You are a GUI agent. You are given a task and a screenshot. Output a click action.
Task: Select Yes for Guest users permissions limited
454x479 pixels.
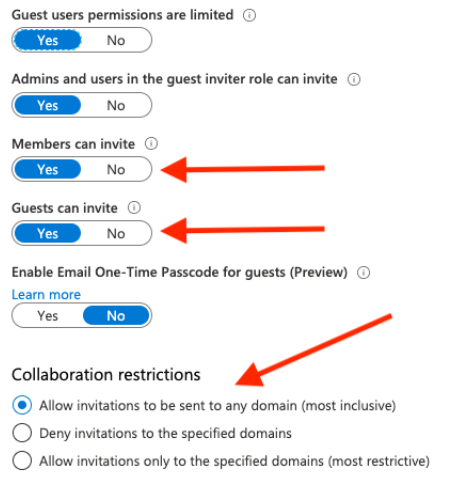coord(48,40)
